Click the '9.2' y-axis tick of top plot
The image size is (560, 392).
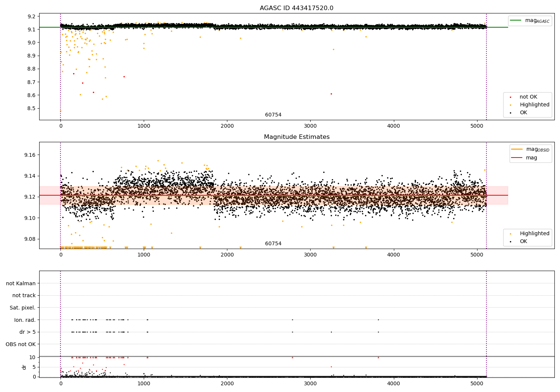(31, 16)
